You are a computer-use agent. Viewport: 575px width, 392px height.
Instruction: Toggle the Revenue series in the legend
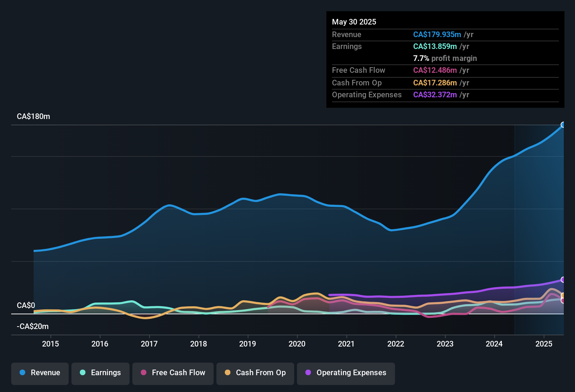tap(40, 372)
